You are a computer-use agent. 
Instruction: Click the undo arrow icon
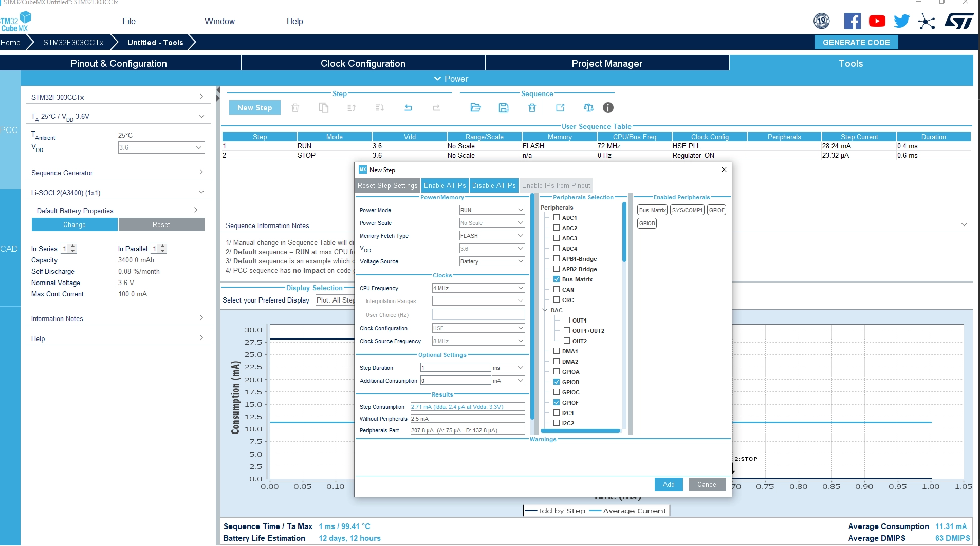tap(408, 108)
